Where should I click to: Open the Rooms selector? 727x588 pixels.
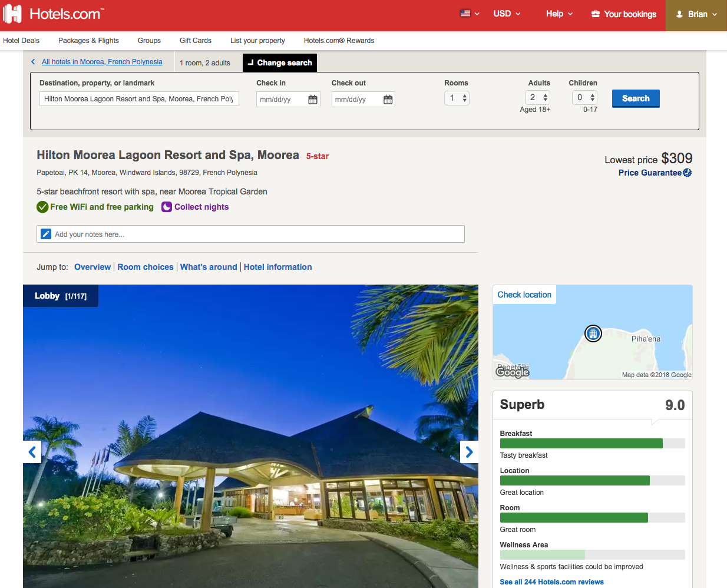[x=457, y=98]
